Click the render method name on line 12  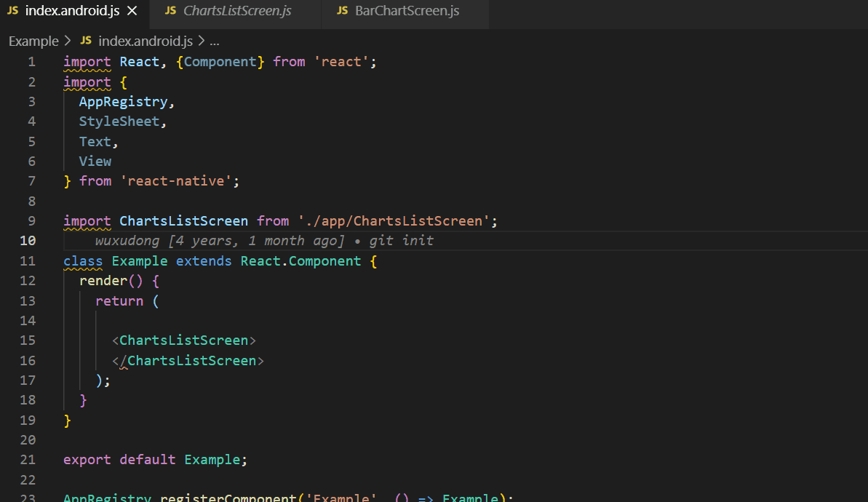pos(102,280)
